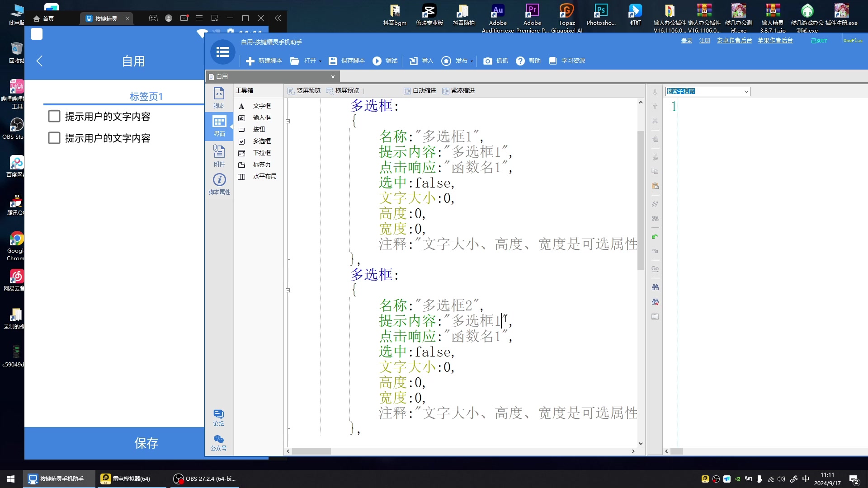Open the 安卓作者后台 link
Screen dimensions: 868x488
coord(734,41)
